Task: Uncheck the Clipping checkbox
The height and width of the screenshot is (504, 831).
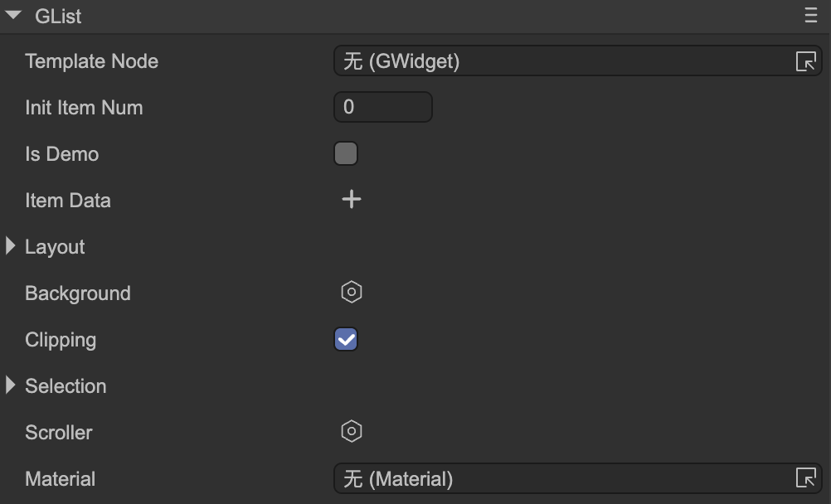Action: coord(346,339)
